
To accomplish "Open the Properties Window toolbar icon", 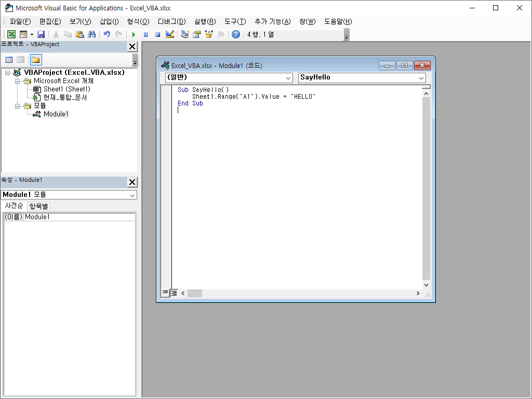I will [197, 34].
